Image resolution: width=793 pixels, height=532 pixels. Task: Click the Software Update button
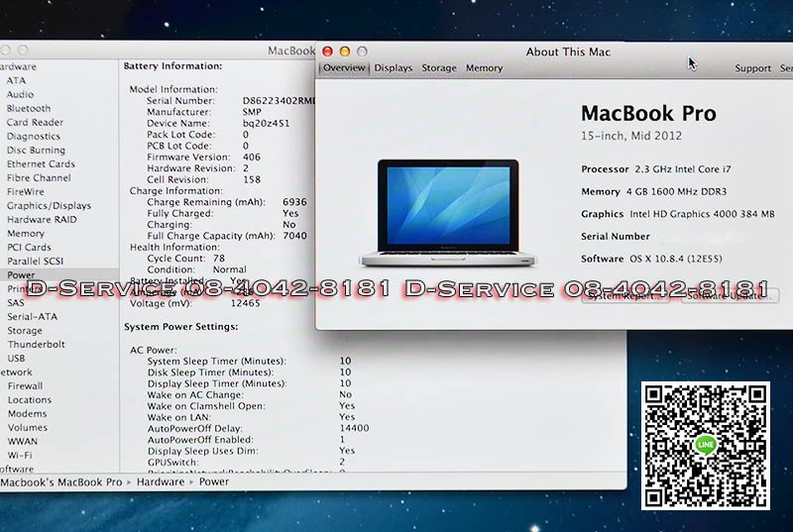coord(730,296)
